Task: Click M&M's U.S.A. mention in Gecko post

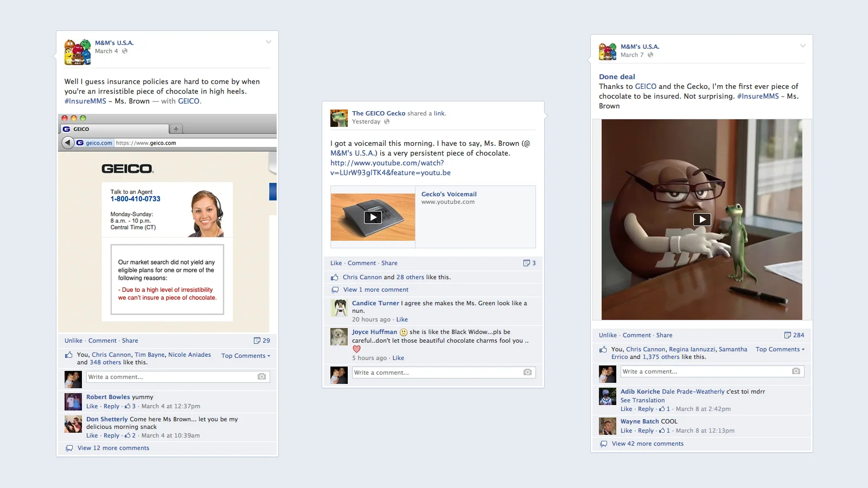Action: (x=353, y=153)
